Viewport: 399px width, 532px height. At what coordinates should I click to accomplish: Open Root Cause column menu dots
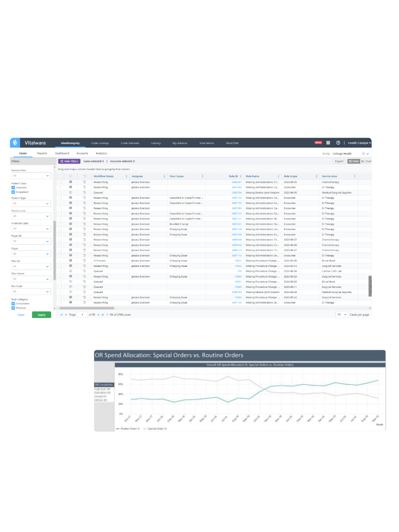click(x=203, y=176)
